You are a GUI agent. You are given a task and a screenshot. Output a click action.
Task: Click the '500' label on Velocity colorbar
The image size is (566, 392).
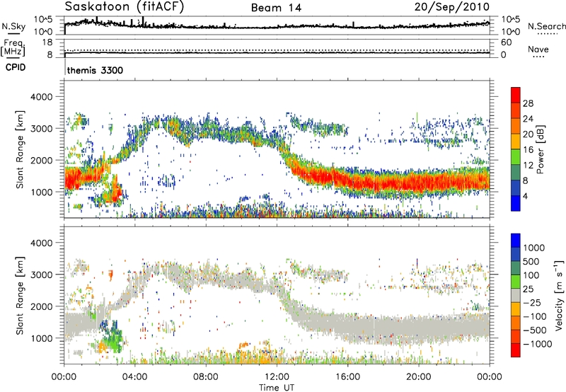(531, 261)
